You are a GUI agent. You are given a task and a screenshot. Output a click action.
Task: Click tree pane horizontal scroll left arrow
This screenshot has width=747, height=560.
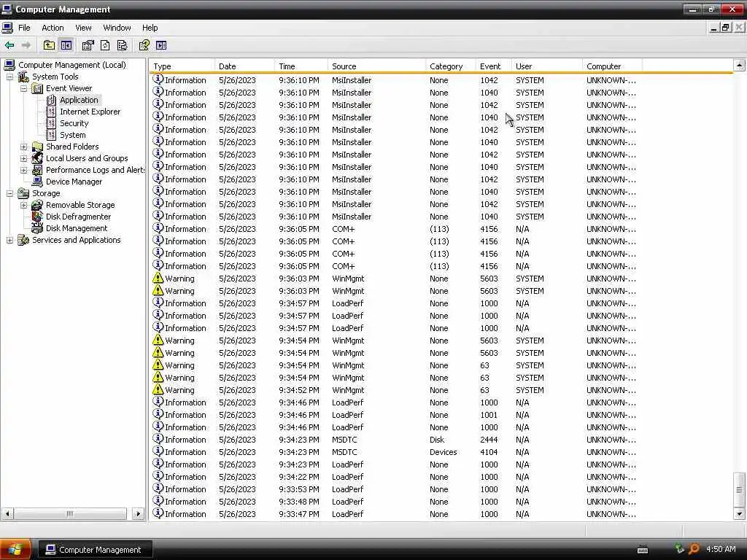coord(7,514)
